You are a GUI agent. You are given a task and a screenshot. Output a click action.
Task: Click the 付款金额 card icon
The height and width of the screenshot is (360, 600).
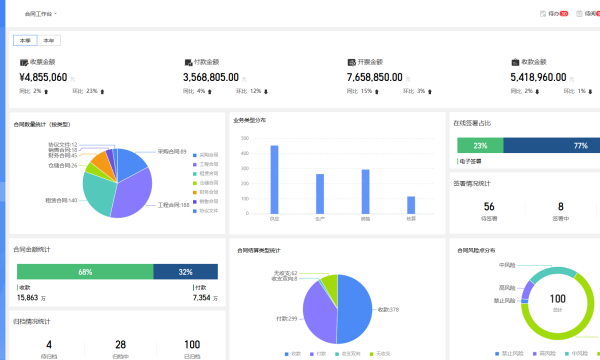[188, 62]
